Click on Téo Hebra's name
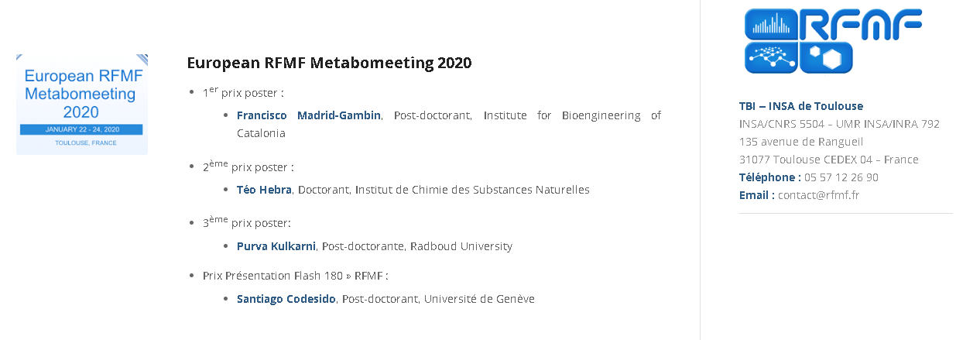 264,190
